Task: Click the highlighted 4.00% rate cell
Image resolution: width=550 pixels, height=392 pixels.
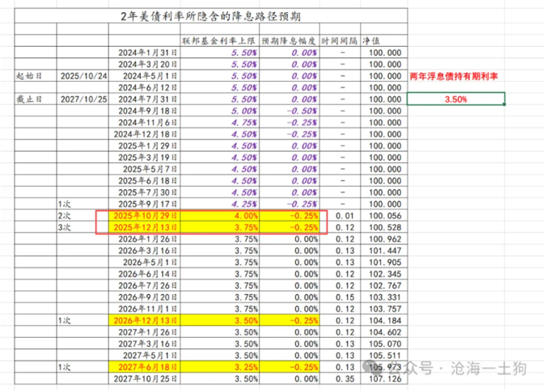Action: [219, 216]
